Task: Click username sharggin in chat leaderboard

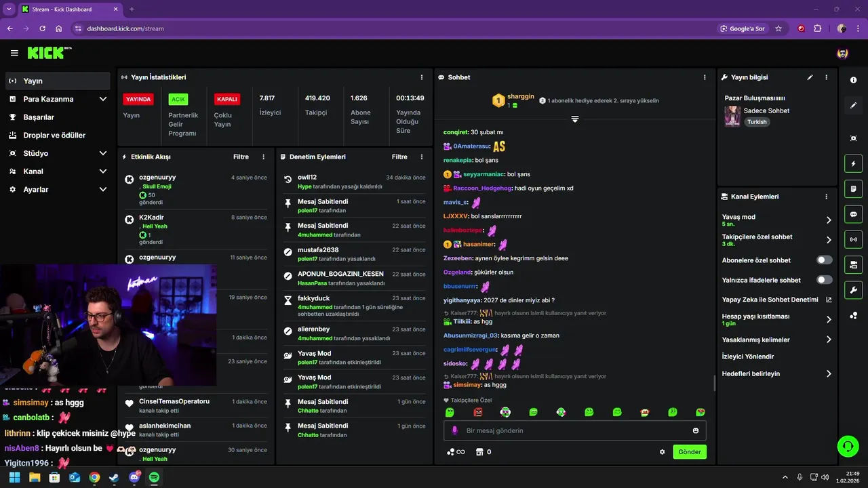Action: pyautogui.click(x=521, y=97)
